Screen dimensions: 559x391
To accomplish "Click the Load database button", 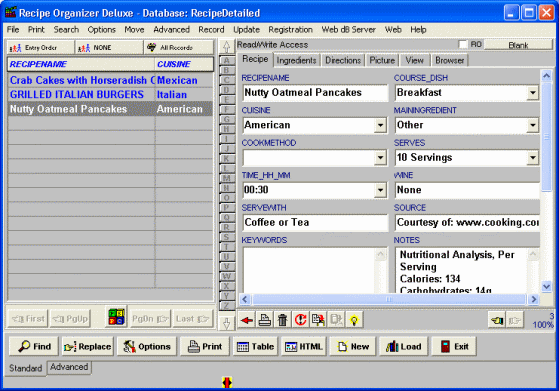I will (404, 346).
